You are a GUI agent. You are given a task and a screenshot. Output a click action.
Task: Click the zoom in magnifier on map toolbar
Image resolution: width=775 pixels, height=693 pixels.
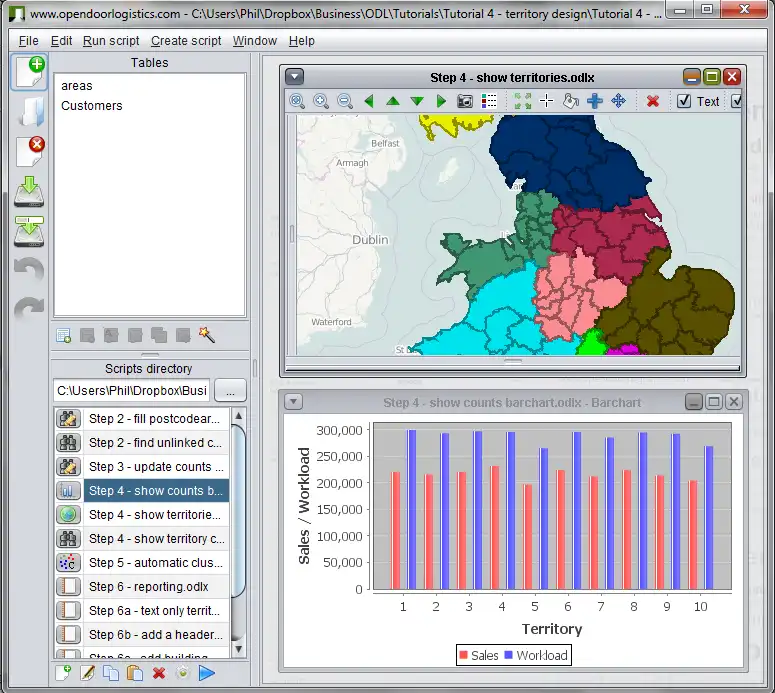(321, 101)
